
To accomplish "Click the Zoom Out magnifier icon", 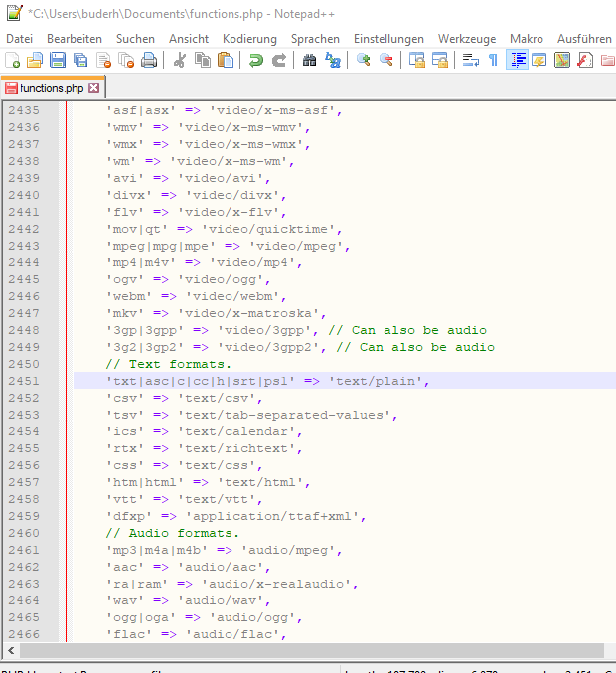I will [386, 60].
